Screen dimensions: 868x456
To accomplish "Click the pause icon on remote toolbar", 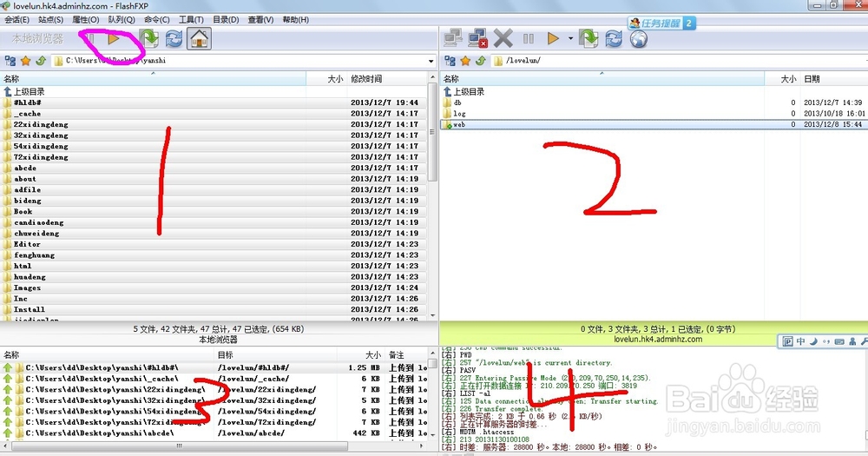I will tap(529, 38).
